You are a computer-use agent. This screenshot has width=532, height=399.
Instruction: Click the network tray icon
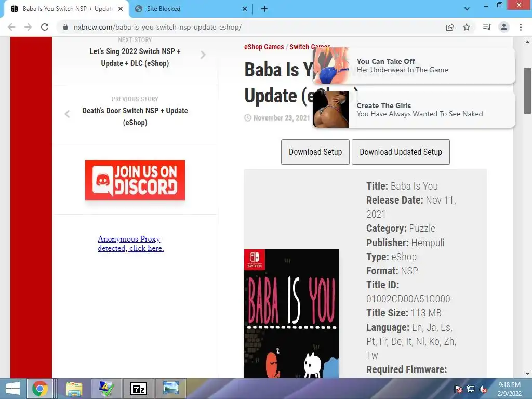click(x=471, y=389)
